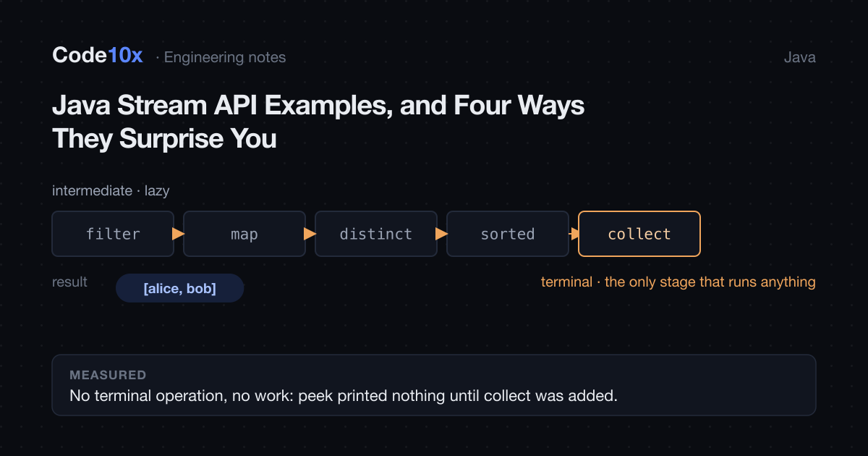Click the arrow between distinct and sorted
Screen dimensions: 868x456
point(442,234)
